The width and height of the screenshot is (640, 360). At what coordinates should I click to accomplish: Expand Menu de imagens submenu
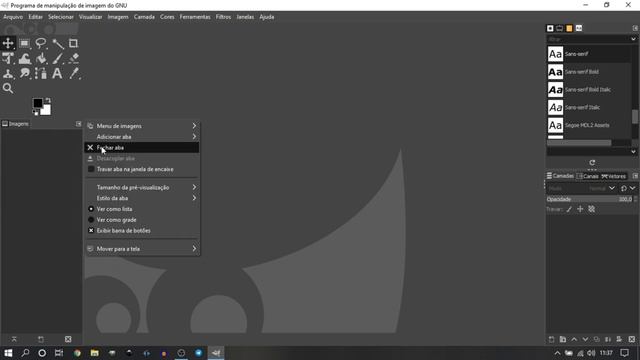(x=142, y=126)
